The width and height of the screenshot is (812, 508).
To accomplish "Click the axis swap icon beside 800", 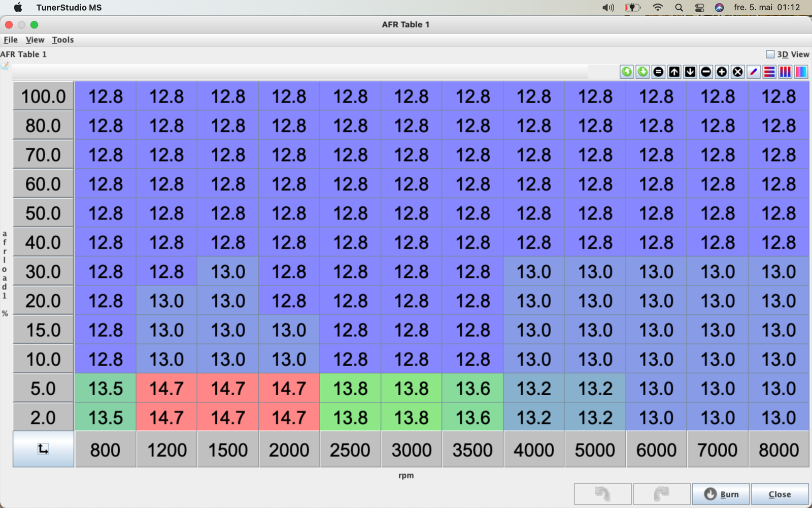I will coord(43,449).
